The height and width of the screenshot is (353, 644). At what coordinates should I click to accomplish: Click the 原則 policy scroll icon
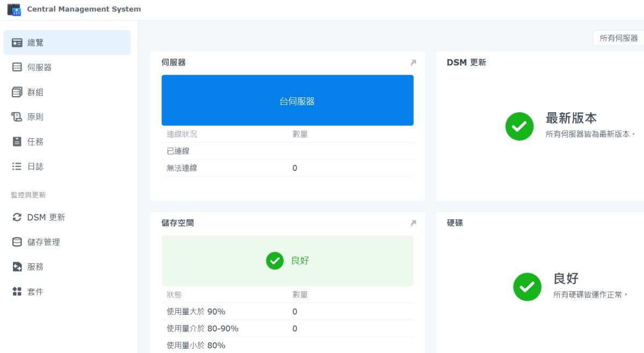coord(17,117)
